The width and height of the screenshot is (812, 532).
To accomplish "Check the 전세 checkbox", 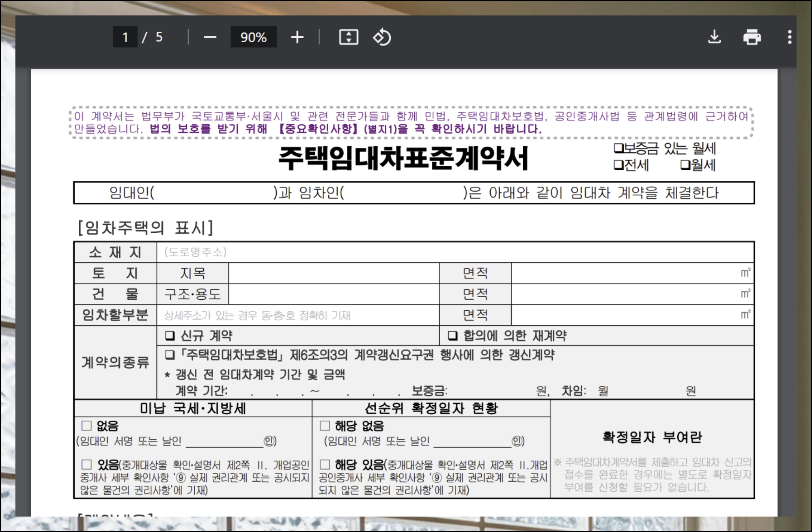I will click(x=618, y=165).
